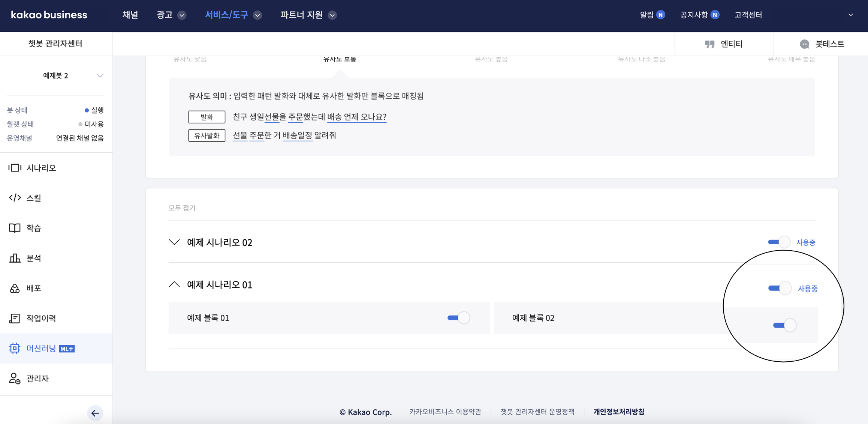Screen dimensions: 868x424
Task: Click the 관리자 user settings icon
Action: [15, 378]
